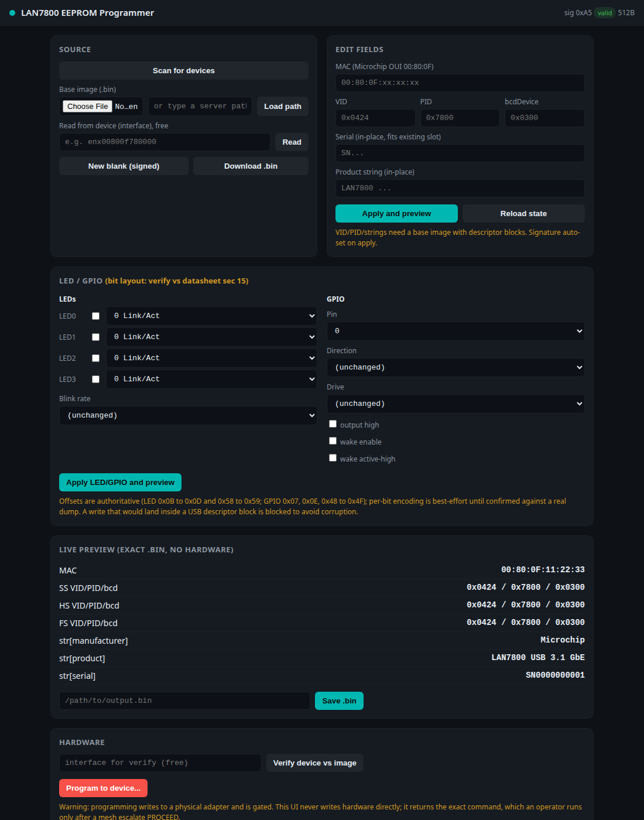644x820 pixels.
Task: Click the SN0000000001 serial value
Action: pyautogui.click(x=555, y=675)
